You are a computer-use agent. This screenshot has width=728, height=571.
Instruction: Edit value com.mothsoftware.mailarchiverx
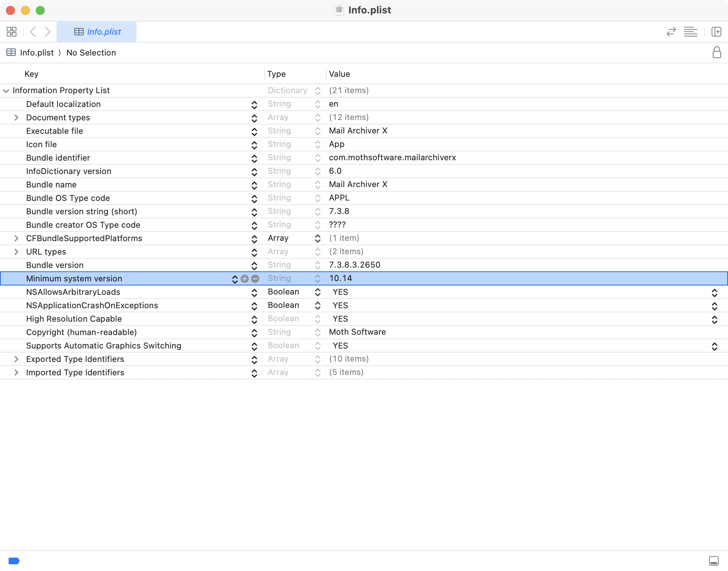[x=392, y=158]
